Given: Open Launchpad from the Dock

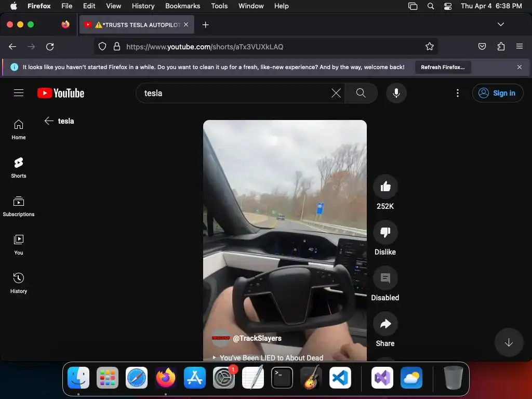Looking at the screenshot, I should click(108, 378).
